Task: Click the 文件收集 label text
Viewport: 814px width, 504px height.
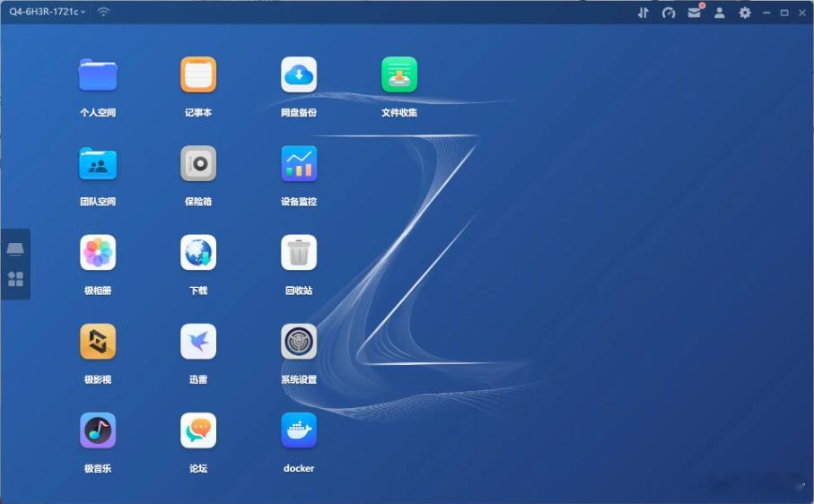Action: [399, 112]
